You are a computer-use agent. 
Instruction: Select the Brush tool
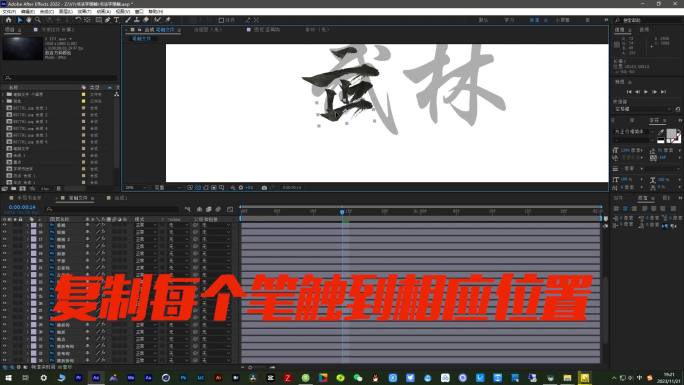coord(128,20)
